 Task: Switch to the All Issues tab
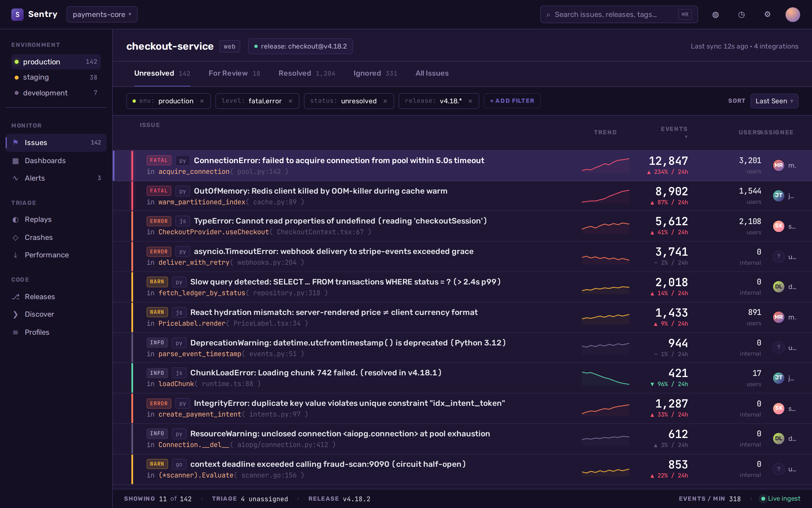[x=432, y=73]
